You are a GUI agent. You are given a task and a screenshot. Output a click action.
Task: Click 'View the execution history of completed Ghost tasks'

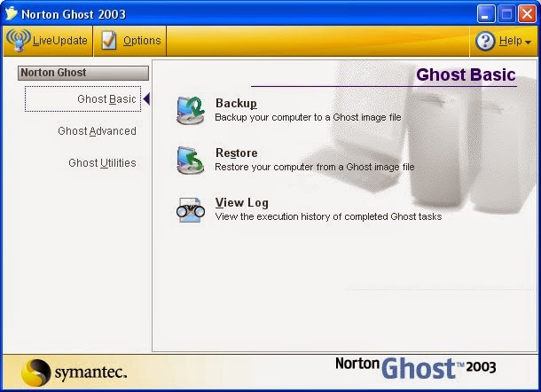[x=328, y=216]
